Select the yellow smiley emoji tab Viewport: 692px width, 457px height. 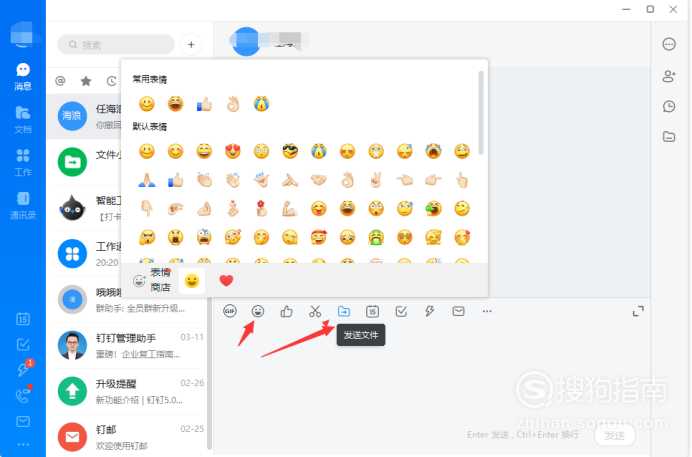tap(192, 281)
